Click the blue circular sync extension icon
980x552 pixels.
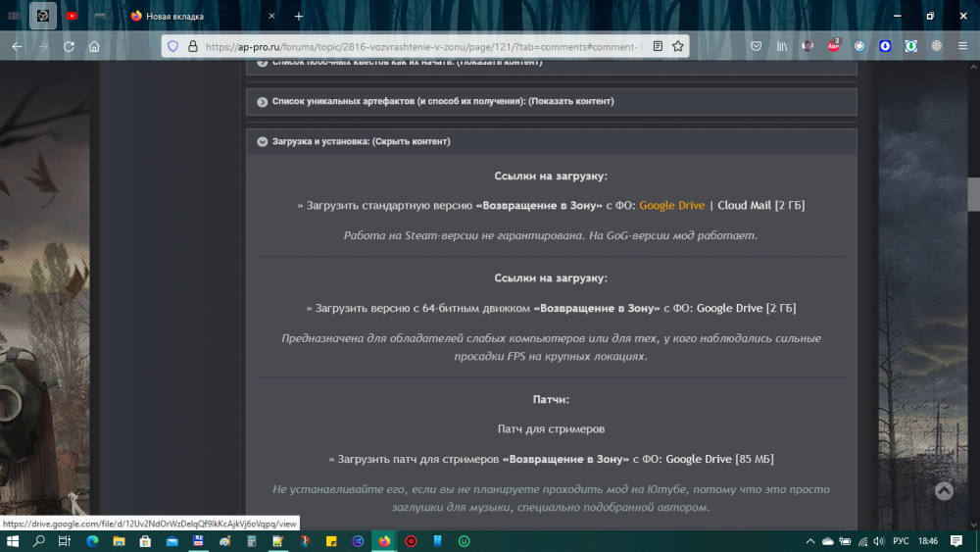click(859, 46)
